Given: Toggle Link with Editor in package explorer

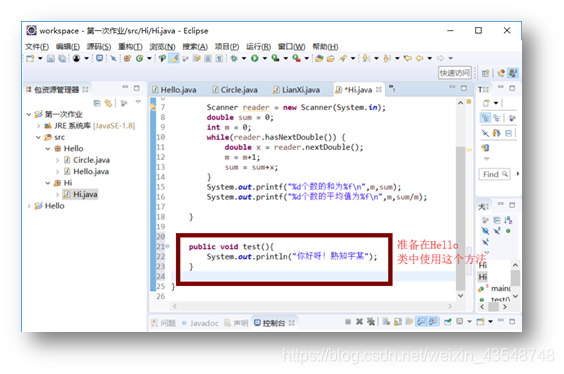Looking at the screenshot, I should tap(108, 103).
